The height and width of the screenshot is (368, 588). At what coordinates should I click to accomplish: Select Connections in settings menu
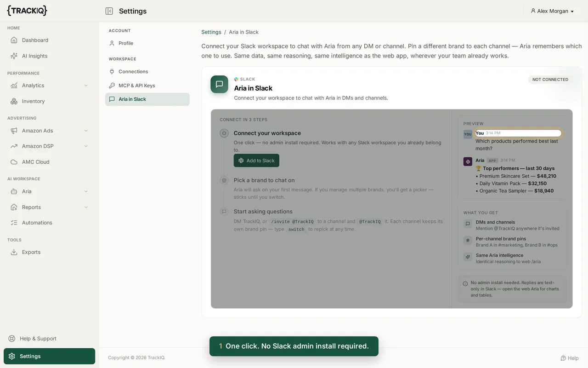tap(147, 72)
